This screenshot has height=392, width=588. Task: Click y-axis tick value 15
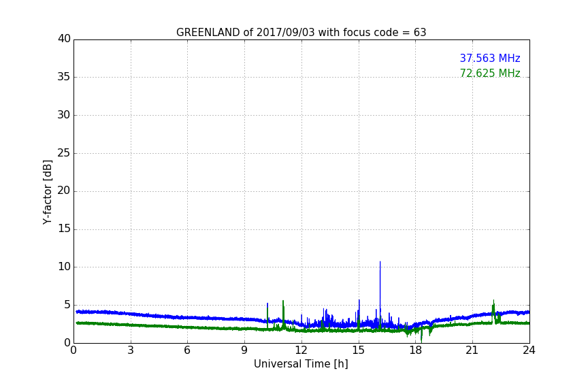[64, 229]
